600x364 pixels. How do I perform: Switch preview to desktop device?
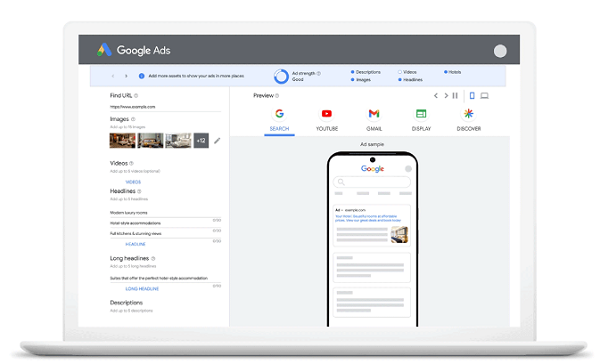[484, 96]
